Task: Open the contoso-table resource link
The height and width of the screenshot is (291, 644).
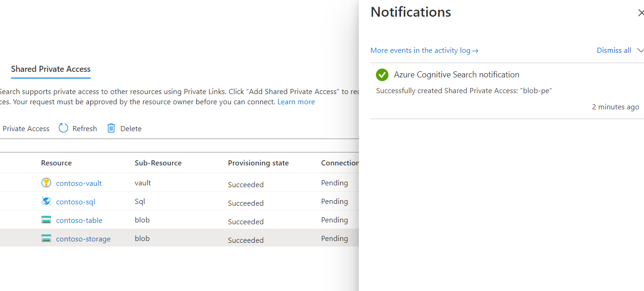Action: tap(79, 220)
